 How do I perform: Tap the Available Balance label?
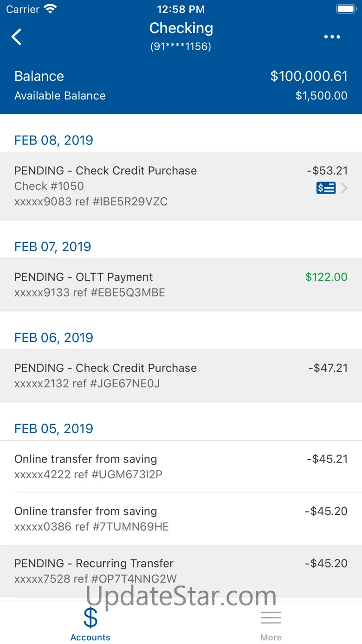coord(60,96)
